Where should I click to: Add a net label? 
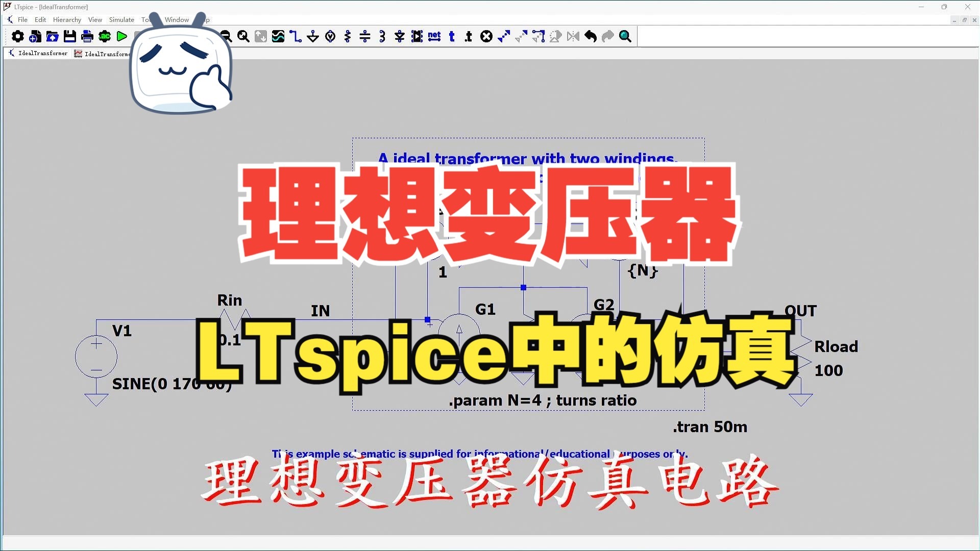pyautogui.click(x=434, y=36)
